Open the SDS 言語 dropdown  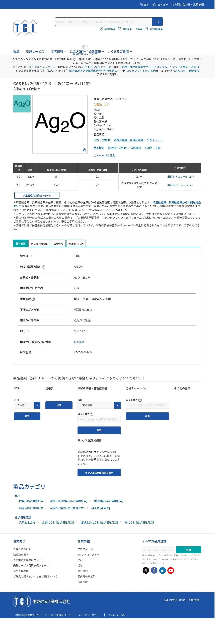tap(27, 405)
